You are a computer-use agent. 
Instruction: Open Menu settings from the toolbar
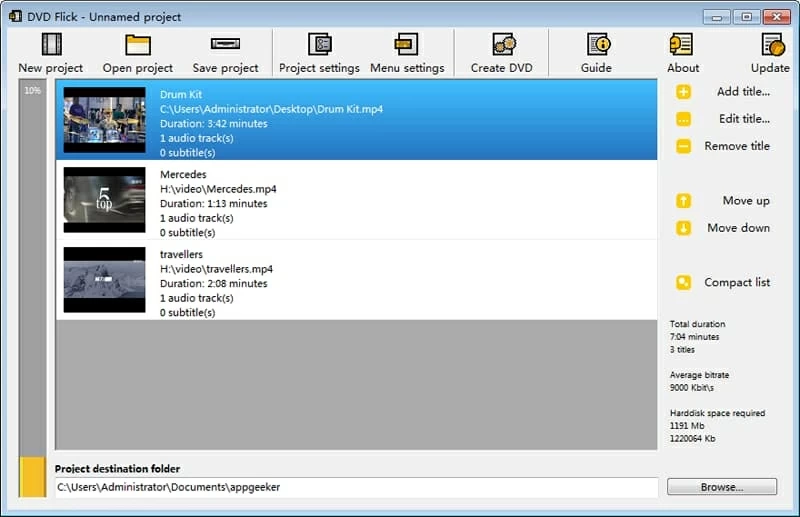pyautogui.click(x=406, y=46)
